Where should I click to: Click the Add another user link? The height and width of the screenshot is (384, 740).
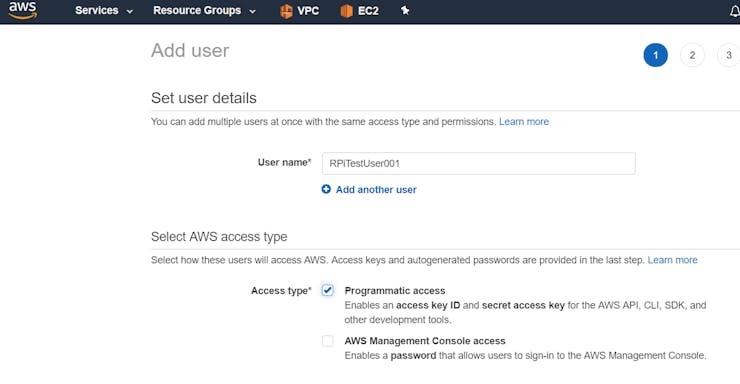(376, 190)
